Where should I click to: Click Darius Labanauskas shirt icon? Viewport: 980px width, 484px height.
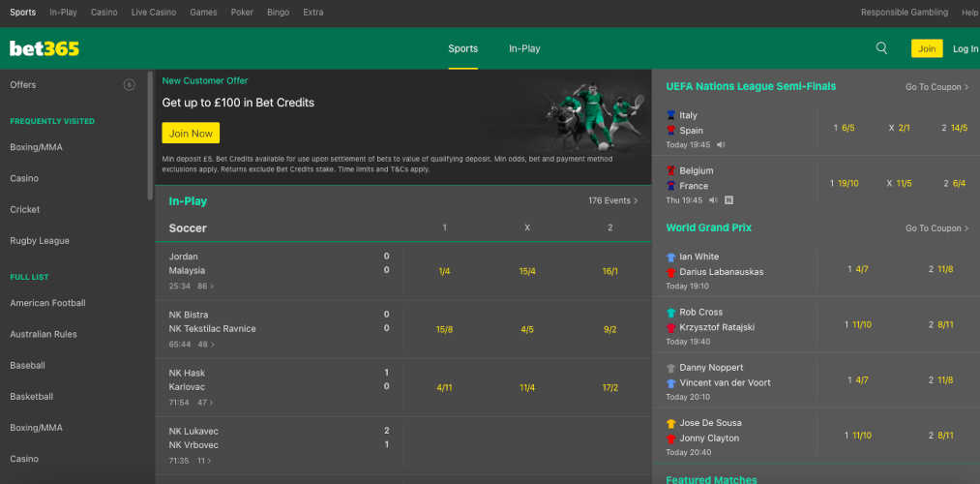(671, 272)
